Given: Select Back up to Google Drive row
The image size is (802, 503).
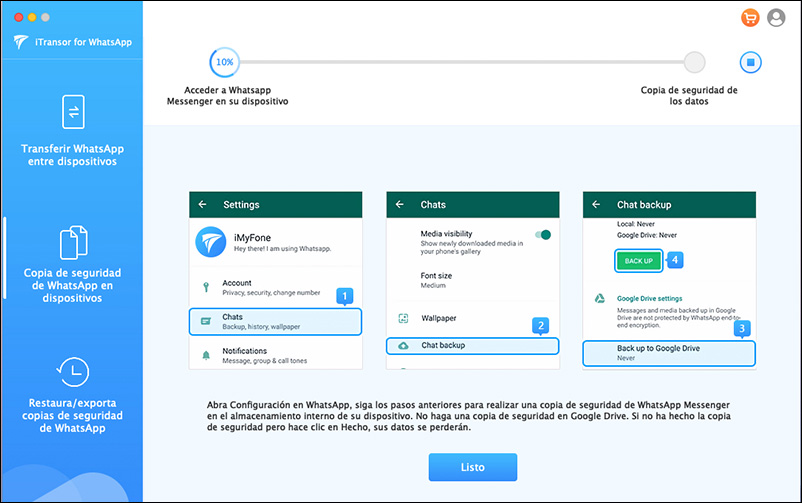Looking at the screenshot, I should click(669, 354).
